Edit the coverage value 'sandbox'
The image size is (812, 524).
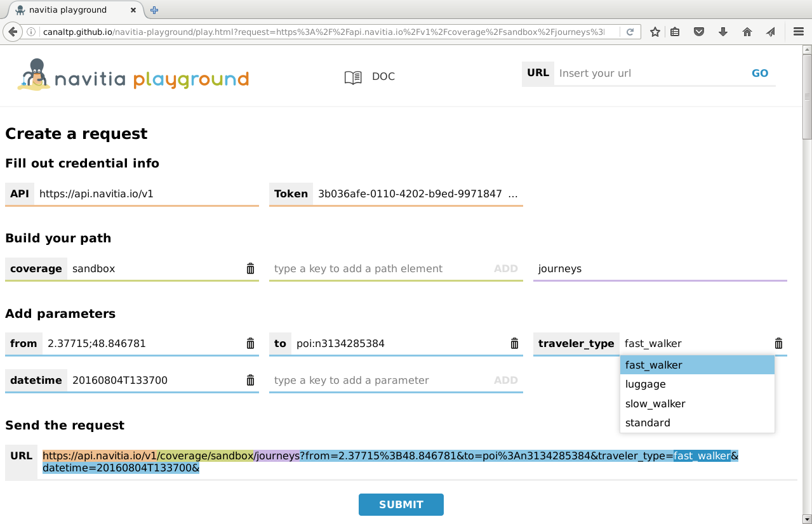click(156, 268)
